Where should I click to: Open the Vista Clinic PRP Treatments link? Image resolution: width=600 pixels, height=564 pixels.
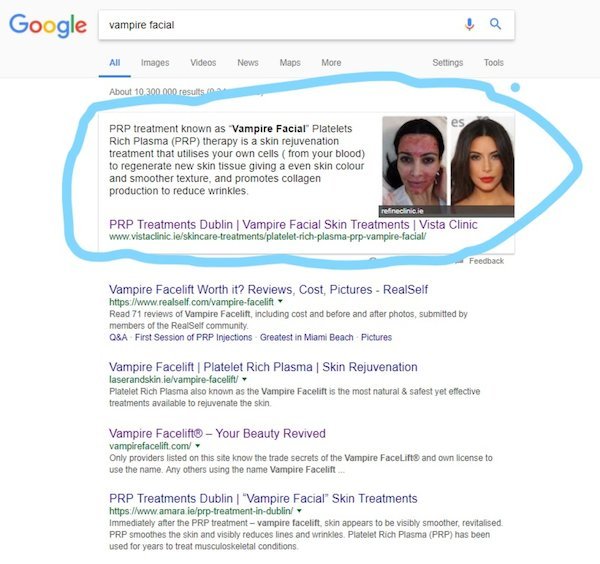[x=293, y=225]
